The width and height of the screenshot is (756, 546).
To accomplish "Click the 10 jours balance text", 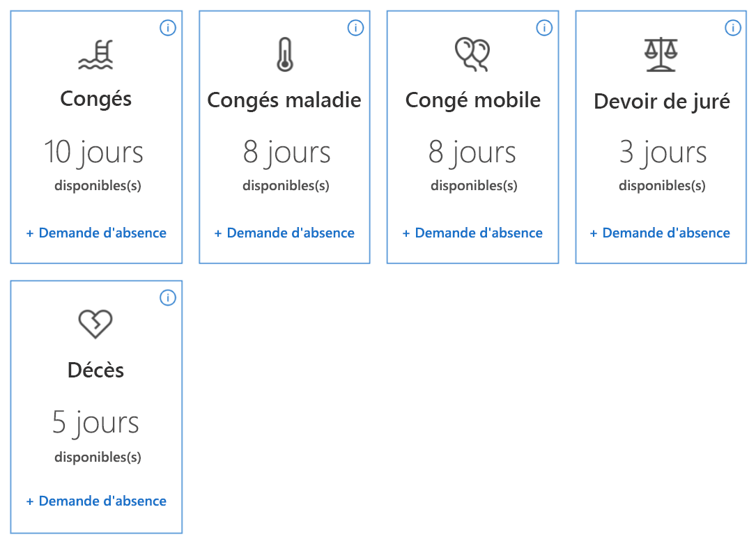I will tap(93, 153).
